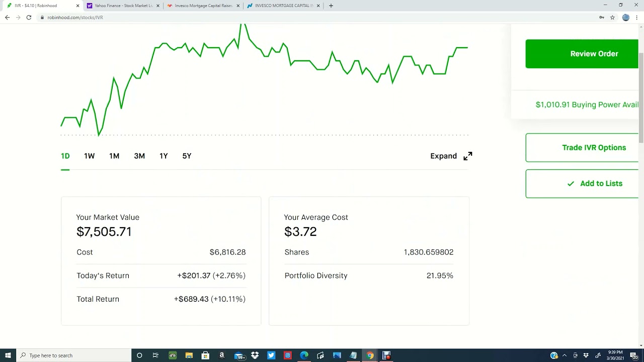This screenshot has height=362, width=644.
Task: Open Google Chrome taskbar icon
Action: (x=370, y=355)
